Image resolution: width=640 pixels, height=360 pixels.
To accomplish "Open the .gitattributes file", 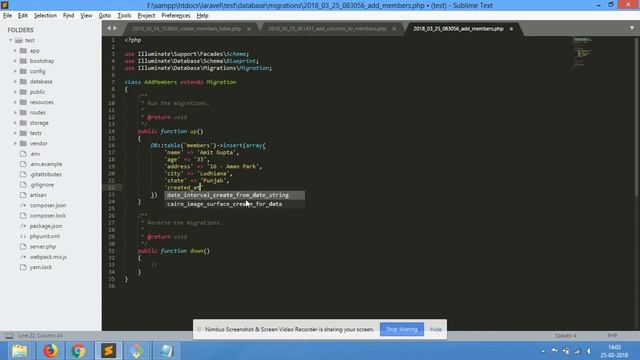I will point(45,174).
